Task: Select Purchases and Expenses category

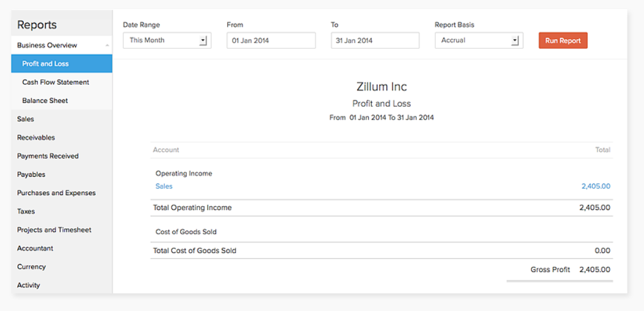Action: click(x=56, y=193)
